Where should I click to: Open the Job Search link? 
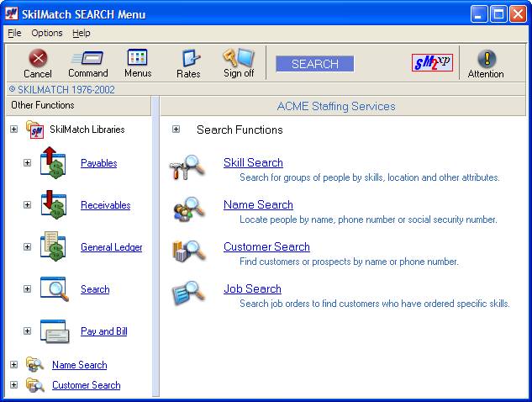click(252, 289)
